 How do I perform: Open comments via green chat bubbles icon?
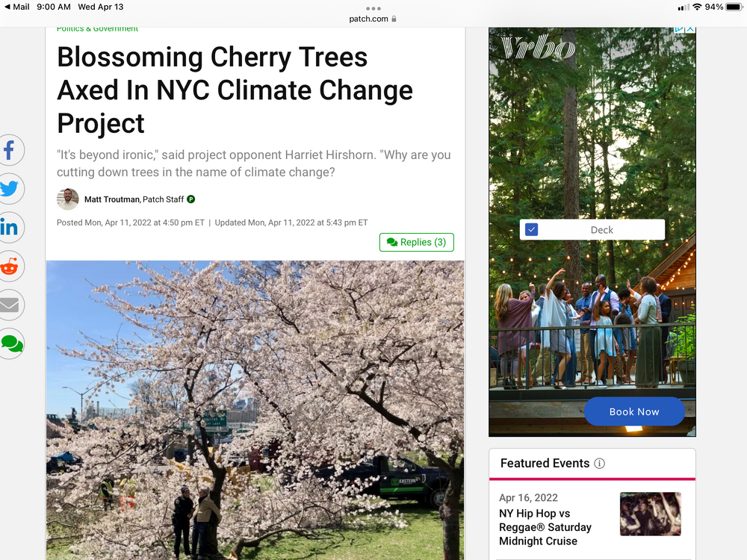(10, 343)
